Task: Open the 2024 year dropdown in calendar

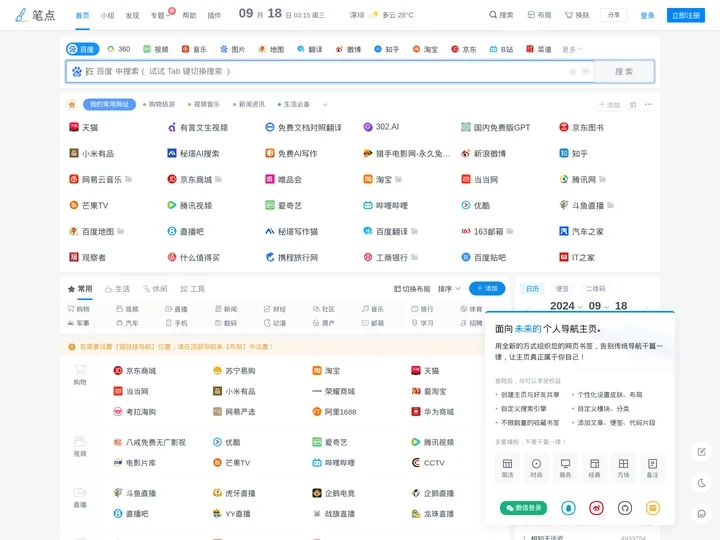Action: point(566,306)
